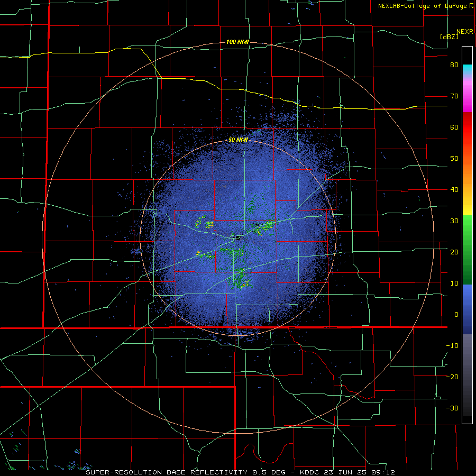476x476 pixels.
Task: Click the 100 NMI range ring label
Action: [x=237, y=42]
